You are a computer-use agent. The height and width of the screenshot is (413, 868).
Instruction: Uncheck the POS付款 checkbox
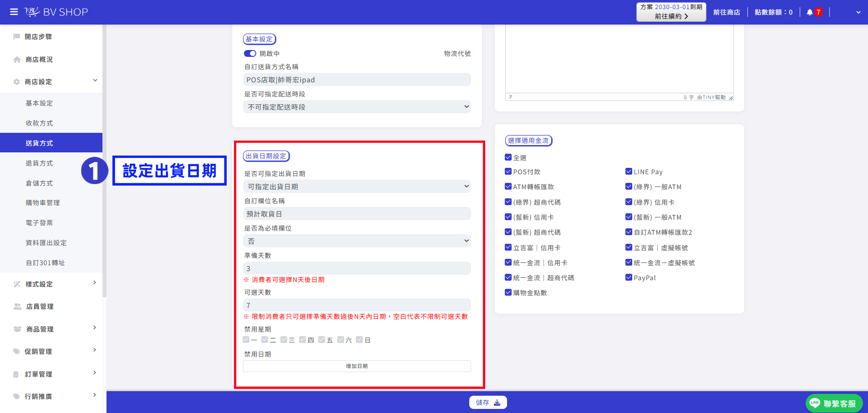[508, 171]
